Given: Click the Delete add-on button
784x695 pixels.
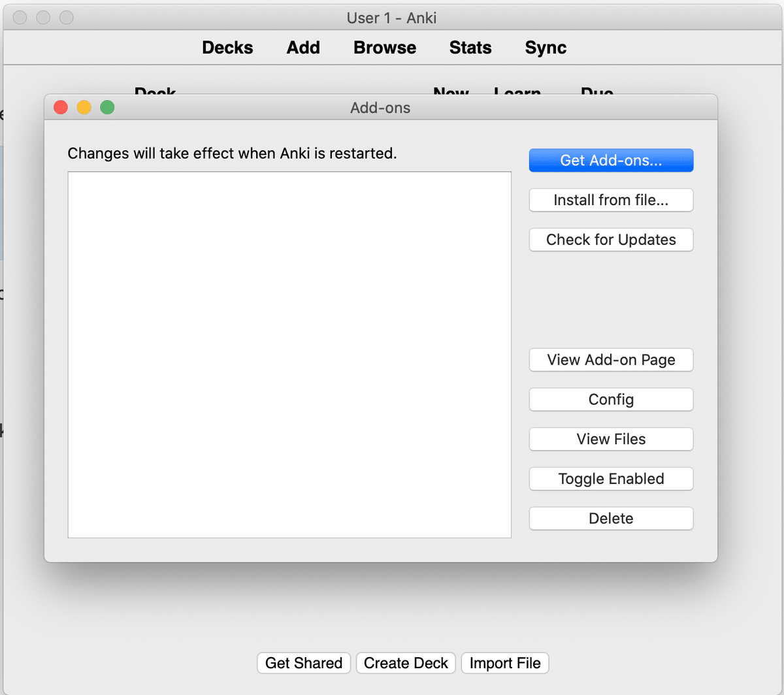Looking at the screenshot, I should coord(611,519).
